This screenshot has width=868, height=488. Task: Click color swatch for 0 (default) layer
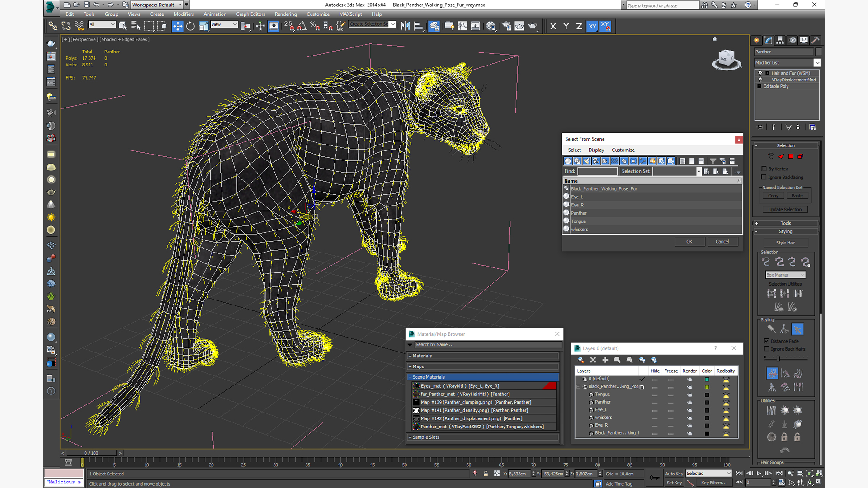[x=707, y=379]
